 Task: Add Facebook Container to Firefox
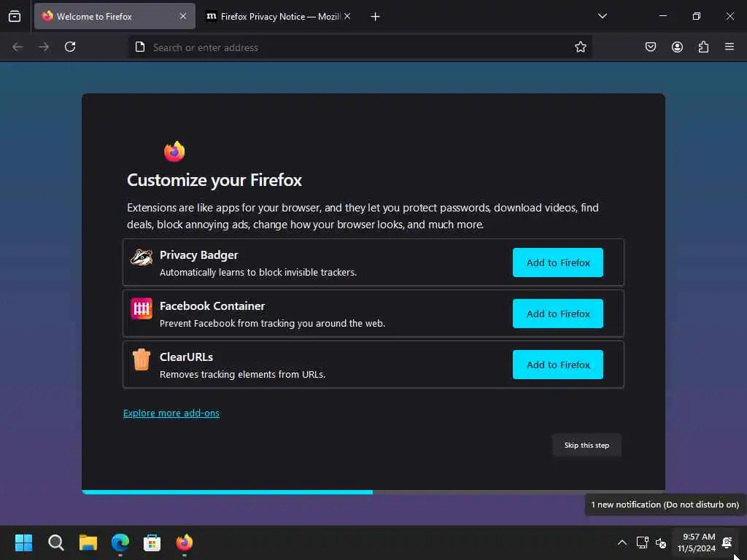[558, 314]
